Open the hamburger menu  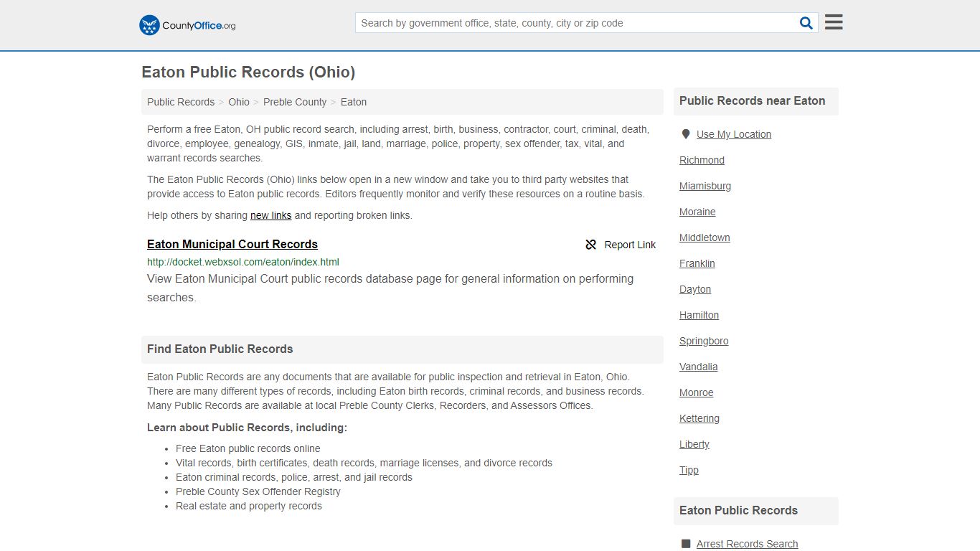click(834, 22)
